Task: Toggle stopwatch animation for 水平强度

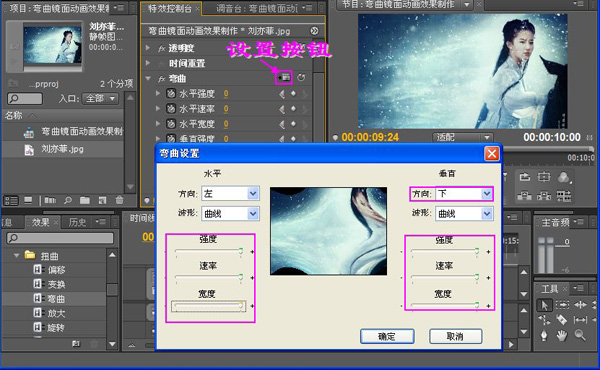Action: pos(171,93)
